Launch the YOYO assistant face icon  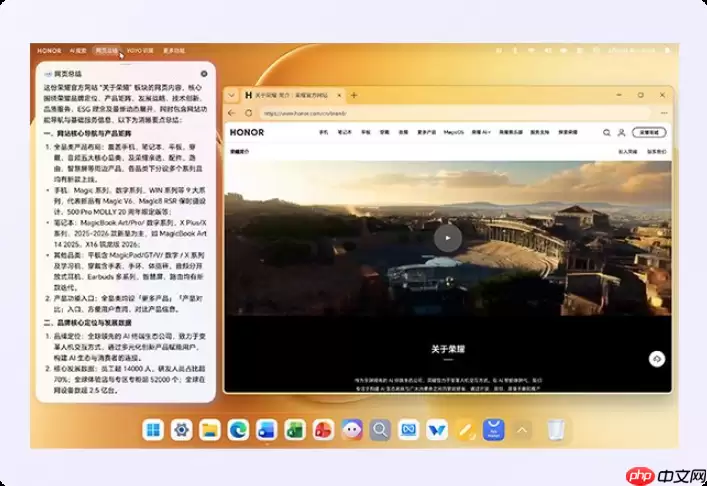(352, 430)
